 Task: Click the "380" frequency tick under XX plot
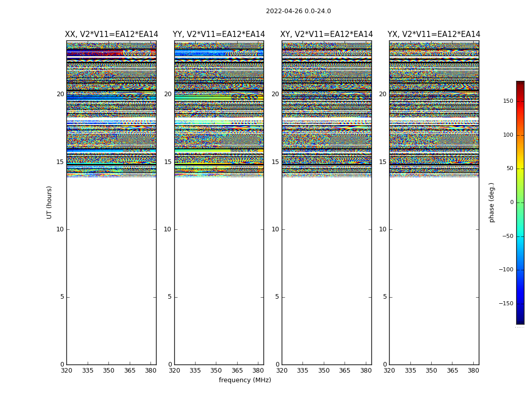(x=150, y=371)
